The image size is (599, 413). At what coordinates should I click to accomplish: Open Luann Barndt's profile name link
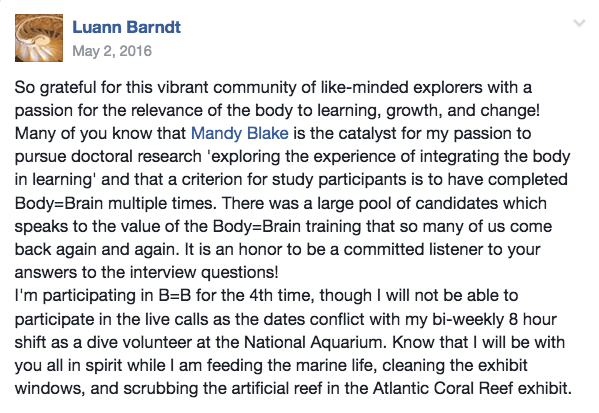(126, 28)
